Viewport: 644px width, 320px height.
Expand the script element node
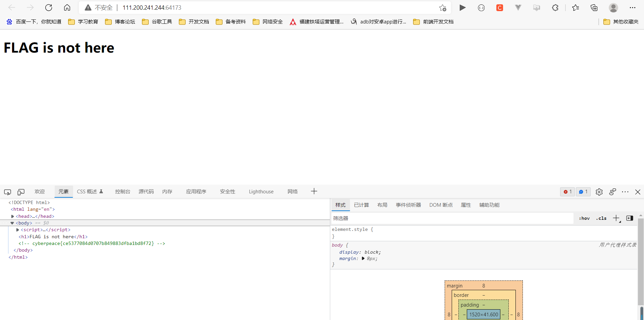click(17, 230)
